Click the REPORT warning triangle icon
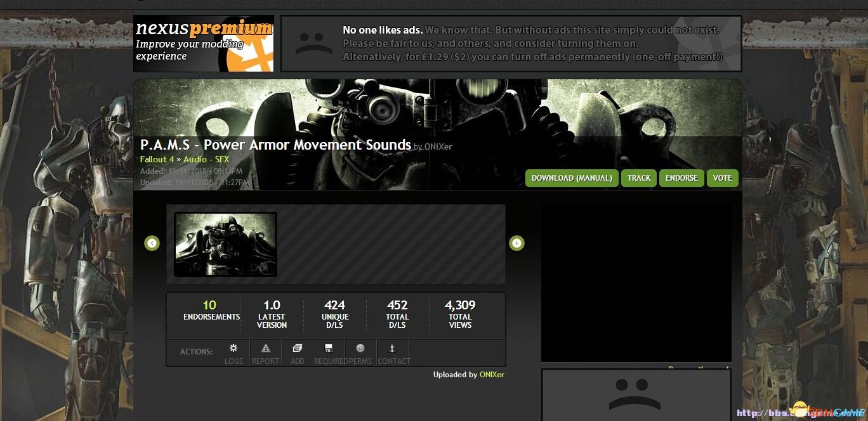The image size is (868, 421). pyautogui.click(x=266, y=348)
